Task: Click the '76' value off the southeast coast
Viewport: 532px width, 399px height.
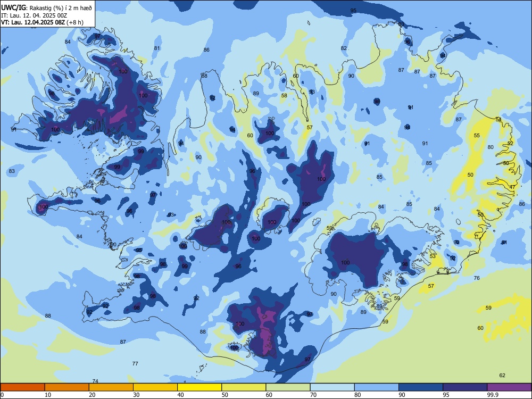Action: pos(477,278)
